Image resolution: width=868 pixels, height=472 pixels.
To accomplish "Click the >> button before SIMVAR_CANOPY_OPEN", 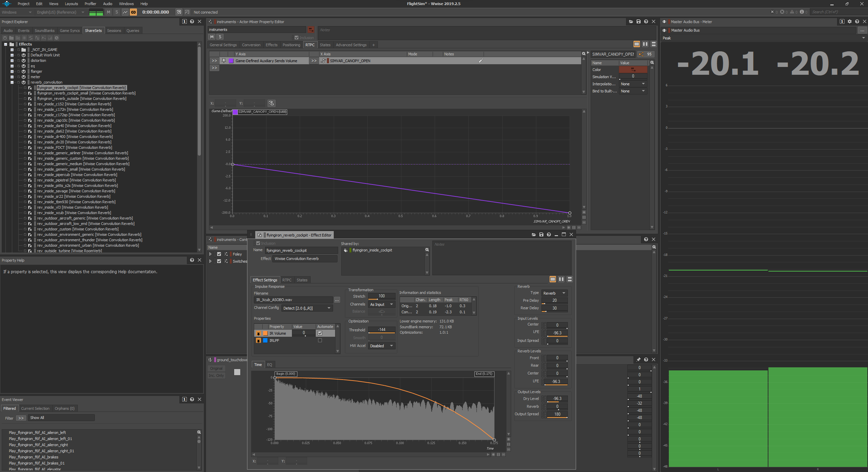I will click(x=314, y=61).
